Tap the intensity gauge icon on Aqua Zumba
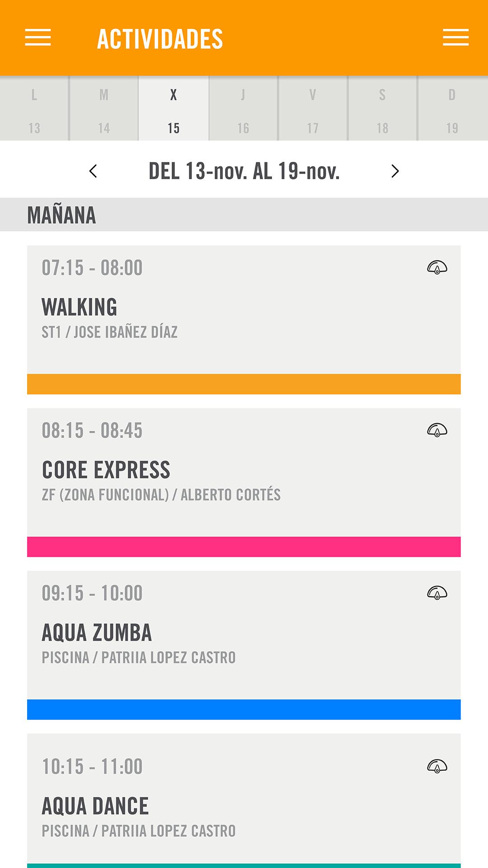The width and height of the screenshot is (488, 868). click(437, 593)
